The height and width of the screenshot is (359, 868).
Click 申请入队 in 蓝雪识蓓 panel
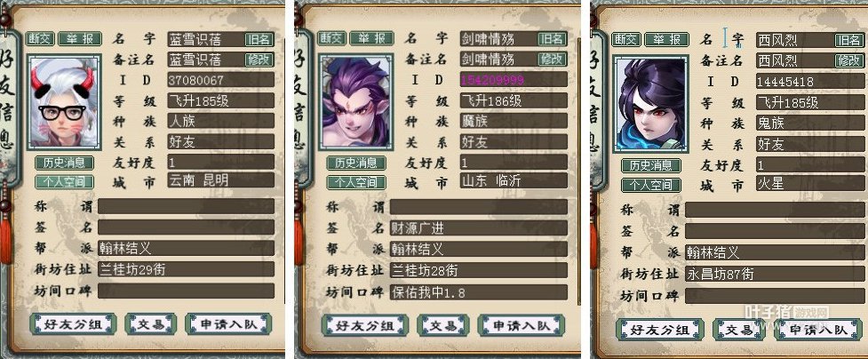tap(228, 324)
